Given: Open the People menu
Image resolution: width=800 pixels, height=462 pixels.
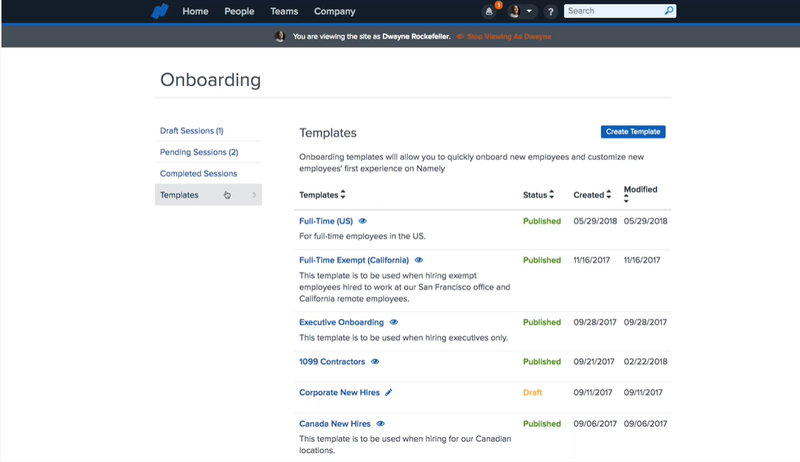Looking at the screenshot, I should pyautogui.click(x=239, y=11).
